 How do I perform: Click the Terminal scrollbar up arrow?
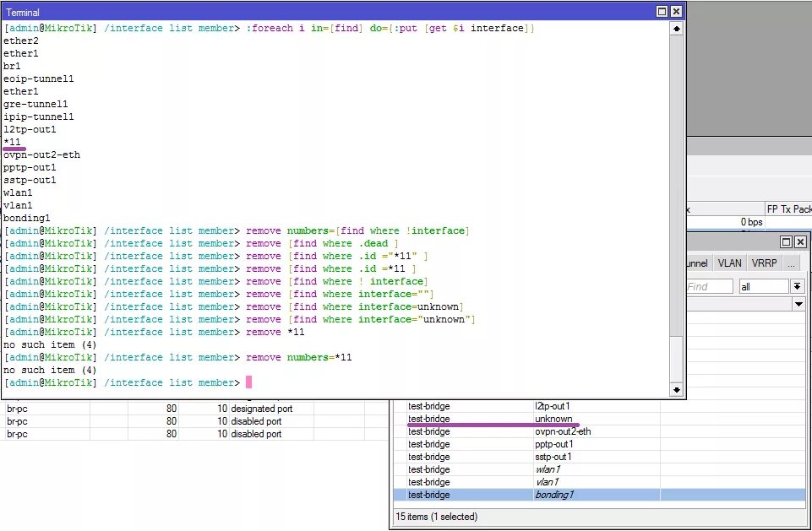[x=676, y=29]
